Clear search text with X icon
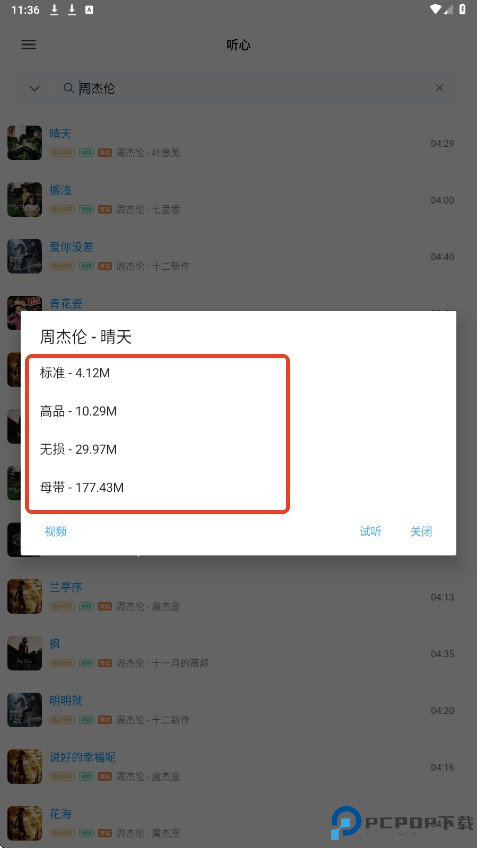477x848 pixels. tap(439, 88)
